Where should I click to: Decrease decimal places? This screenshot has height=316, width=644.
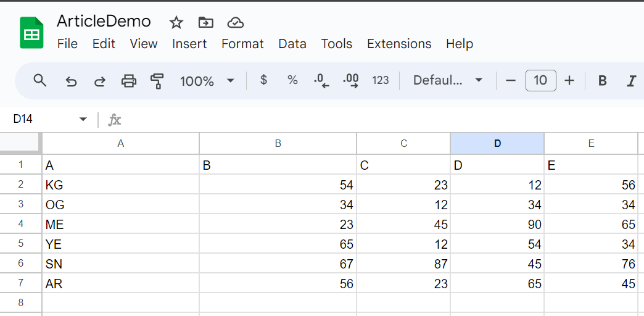[x=321, y=80]
